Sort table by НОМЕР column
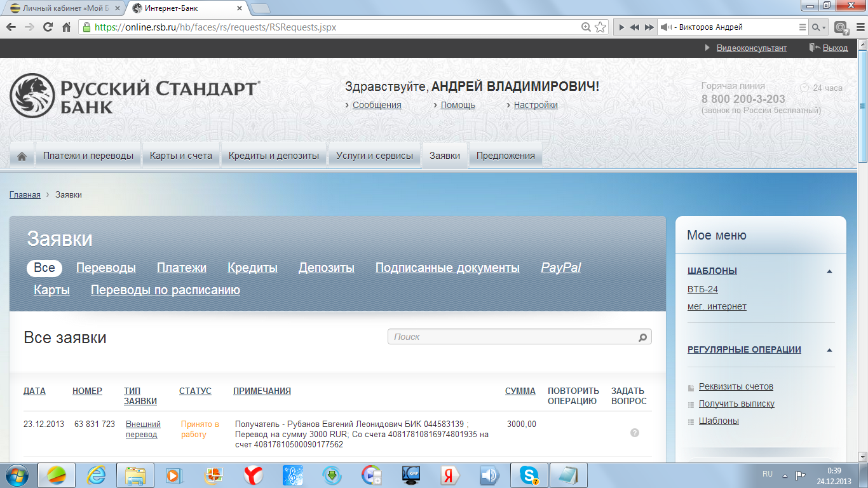The image size is (868, 488). pos(87,391)
